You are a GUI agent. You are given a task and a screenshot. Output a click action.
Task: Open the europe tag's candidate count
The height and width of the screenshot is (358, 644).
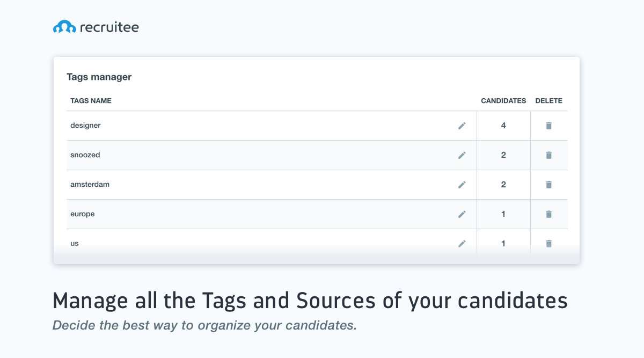(x=503, y=214)
